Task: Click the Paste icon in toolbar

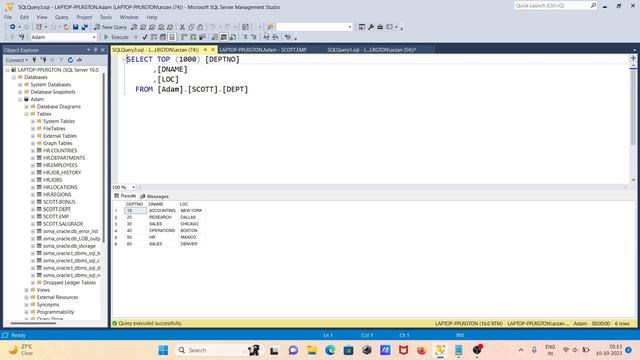Action: click(x=200, y=27)
